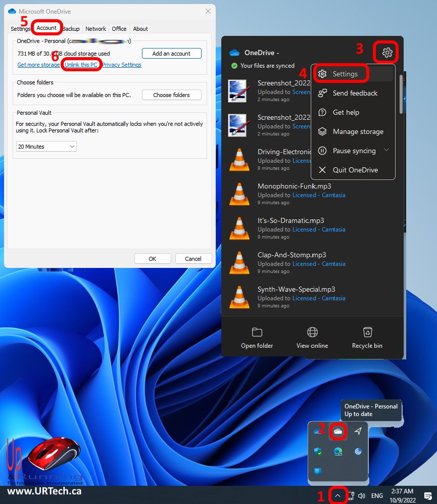
Task: Click the Unlink this PC link
Action: point(81,65)
